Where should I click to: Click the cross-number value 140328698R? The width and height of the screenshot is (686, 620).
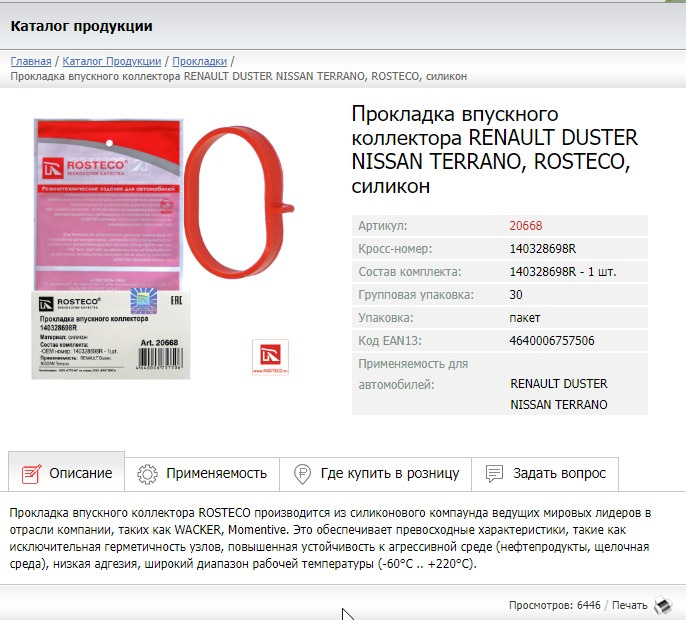coord(542,249)
